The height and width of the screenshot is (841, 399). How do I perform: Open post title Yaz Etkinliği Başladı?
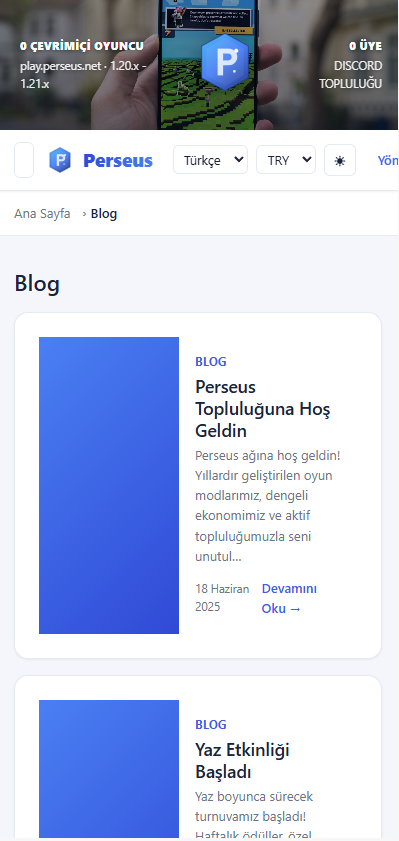(242, 761)
